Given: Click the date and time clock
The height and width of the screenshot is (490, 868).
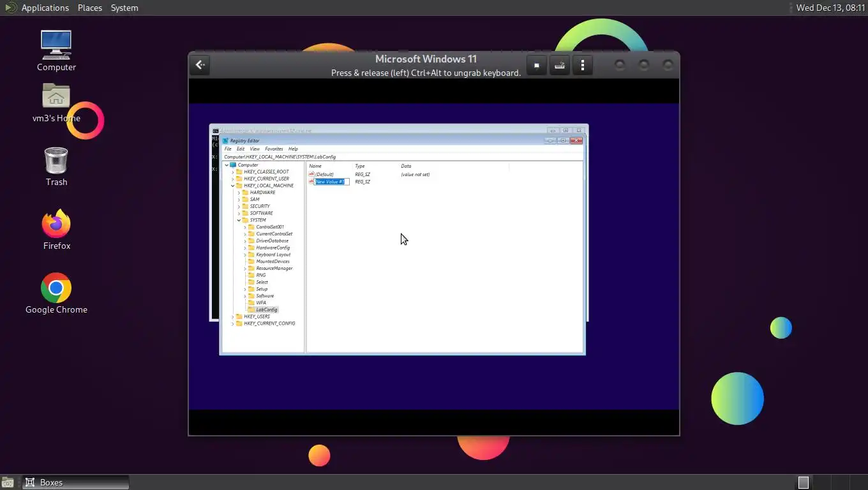Looking at the screenshot, I should tap(830, 8).
